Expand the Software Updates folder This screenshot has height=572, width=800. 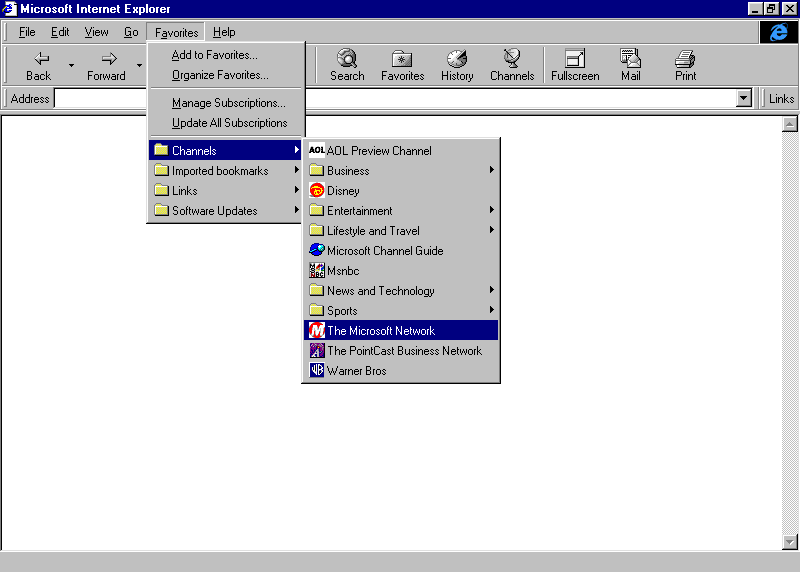(x=226, y=210)
